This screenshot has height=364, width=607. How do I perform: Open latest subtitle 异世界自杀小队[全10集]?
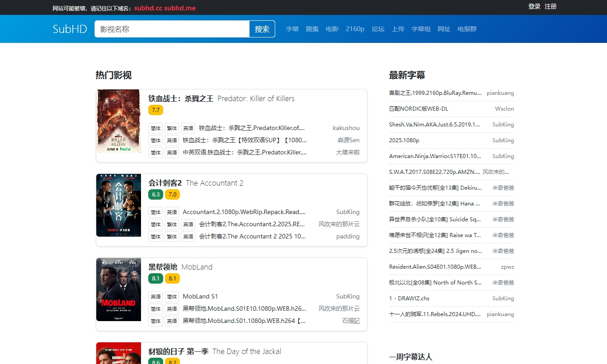click(435, 219)
